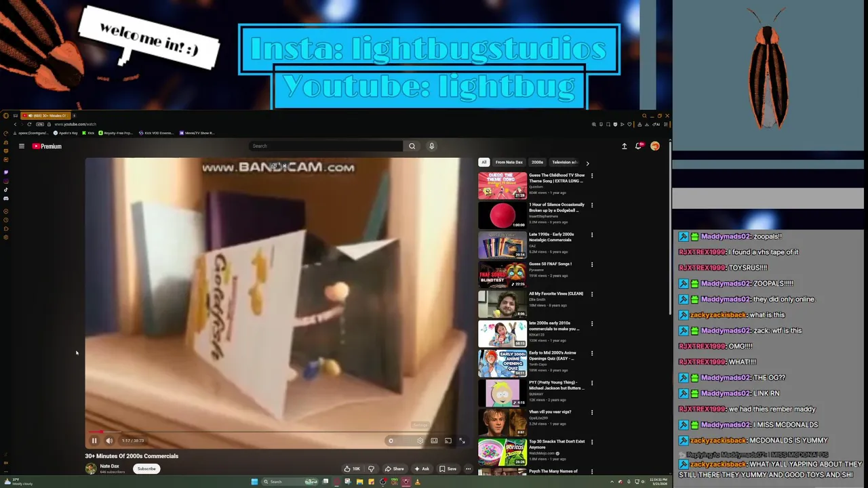The image size is (868, 488).
Task: Select the Television filter chip
Action: [x=564, y=163]
